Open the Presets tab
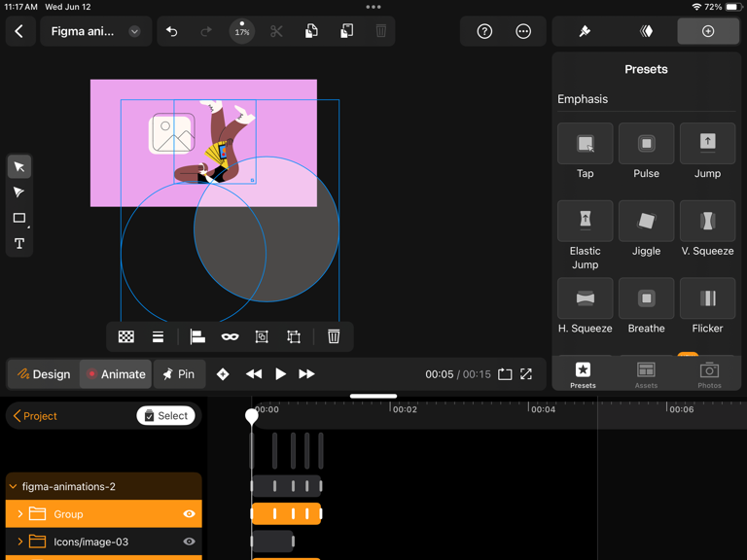Screen dimensions: 747x560 coord(584,374)
